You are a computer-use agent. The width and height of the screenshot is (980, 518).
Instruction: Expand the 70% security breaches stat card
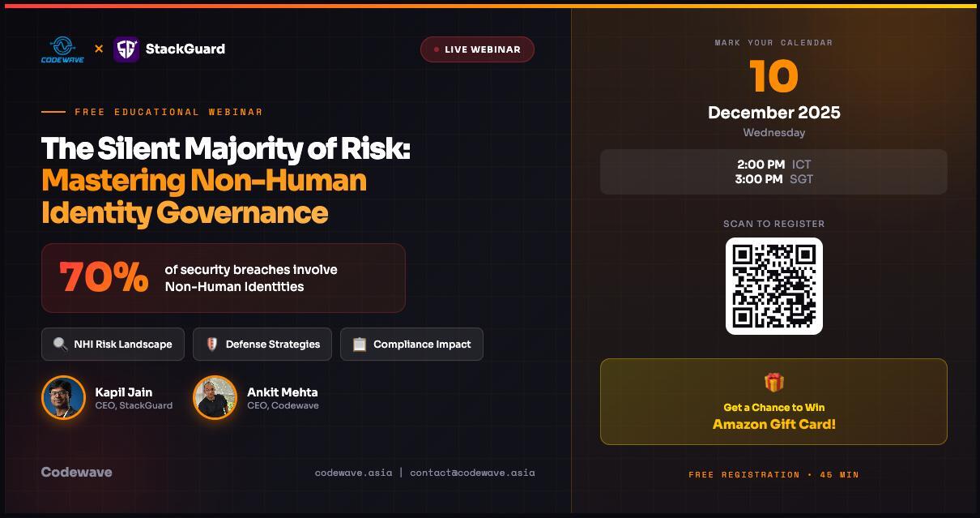tap(224, 277)
